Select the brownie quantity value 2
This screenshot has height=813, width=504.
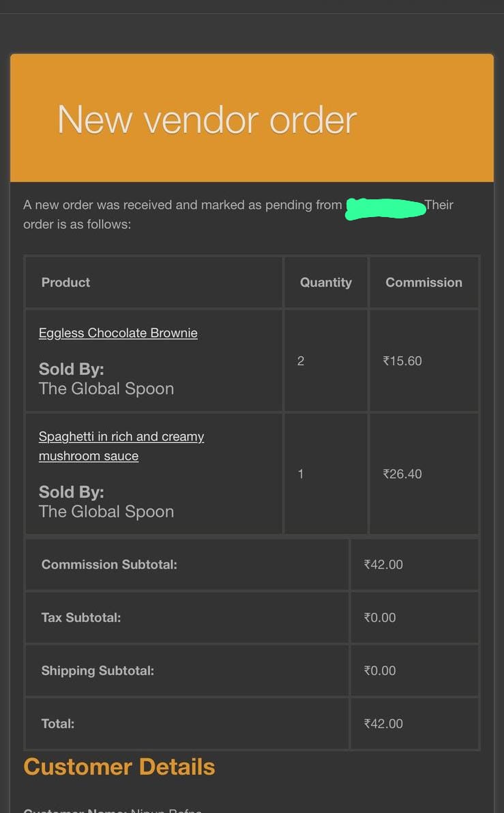coord(301,361)
